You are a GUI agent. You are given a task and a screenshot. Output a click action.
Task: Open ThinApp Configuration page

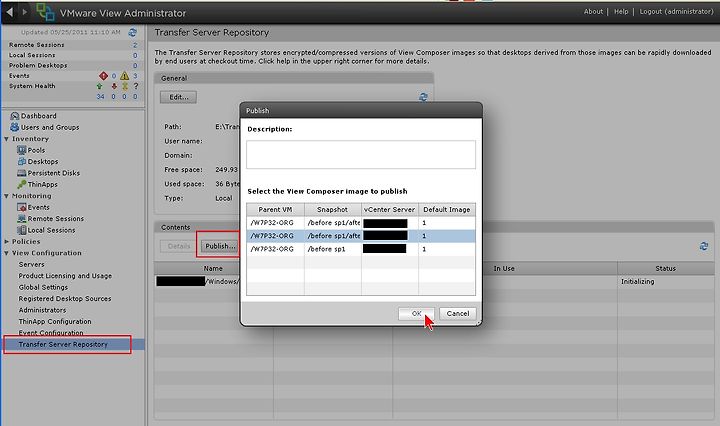point(55,322)
